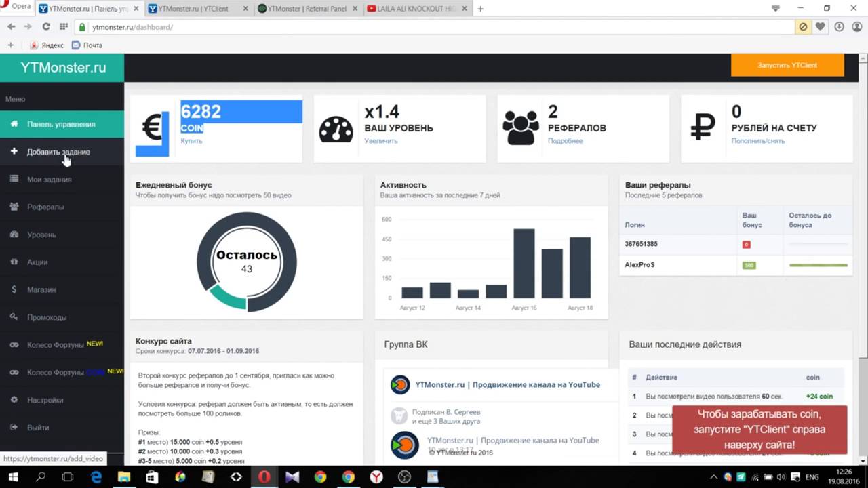
Task: Click the taskbar search magnifier icon
Action: click(x=41, y=477)
